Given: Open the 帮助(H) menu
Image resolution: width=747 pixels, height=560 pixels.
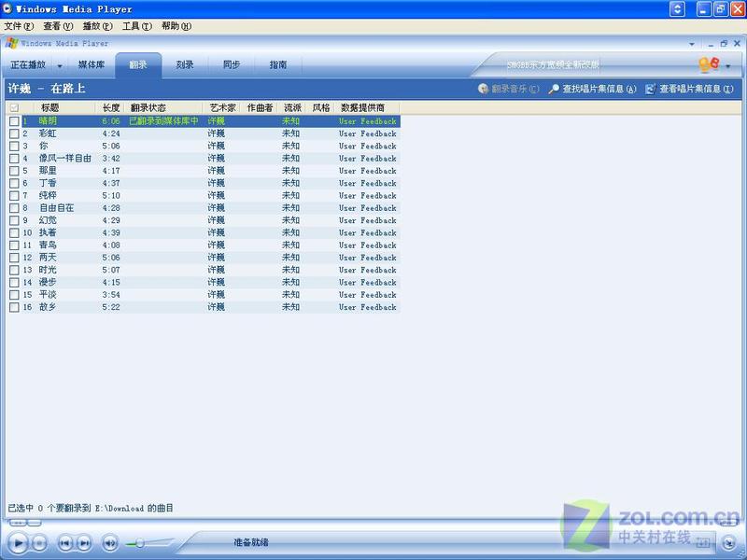Looking at the screenshot, I should (176, 26).
